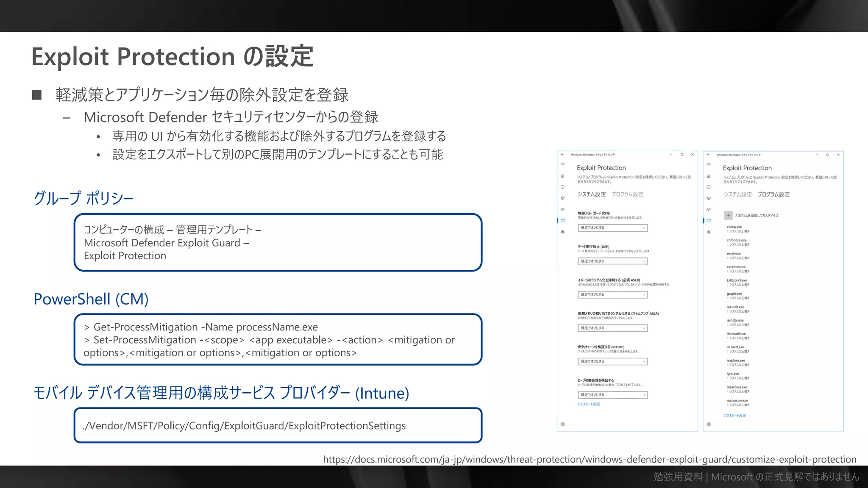Open mandatory ASLR setting dropdown
This screenshot has width=868, height=488.
613,295
